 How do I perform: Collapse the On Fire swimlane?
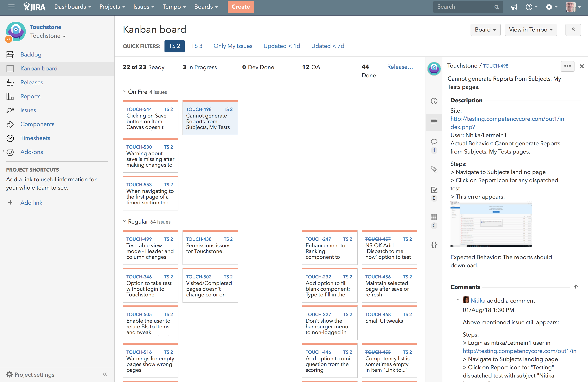click(125, 92)
